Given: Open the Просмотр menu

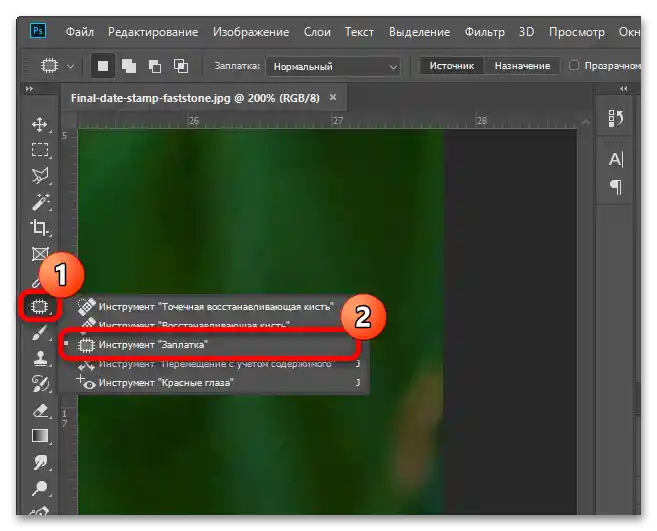Looking at the screenshot, I should [x=577, y=32].
